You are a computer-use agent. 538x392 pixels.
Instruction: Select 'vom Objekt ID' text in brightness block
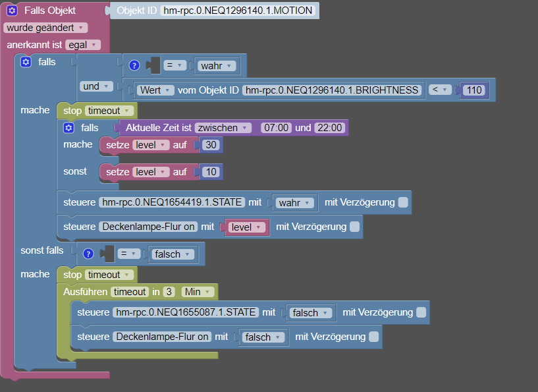coord(208,90)
